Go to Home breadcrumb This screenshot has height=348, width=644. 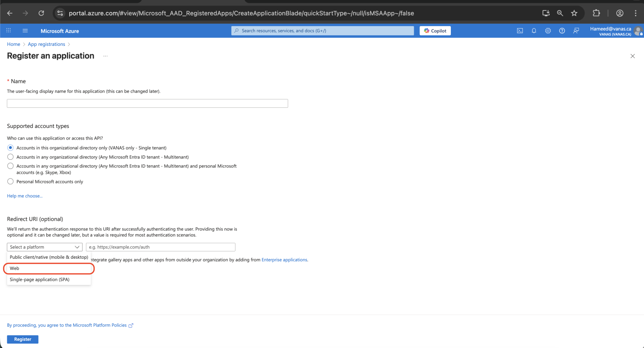tap(13, 44)
